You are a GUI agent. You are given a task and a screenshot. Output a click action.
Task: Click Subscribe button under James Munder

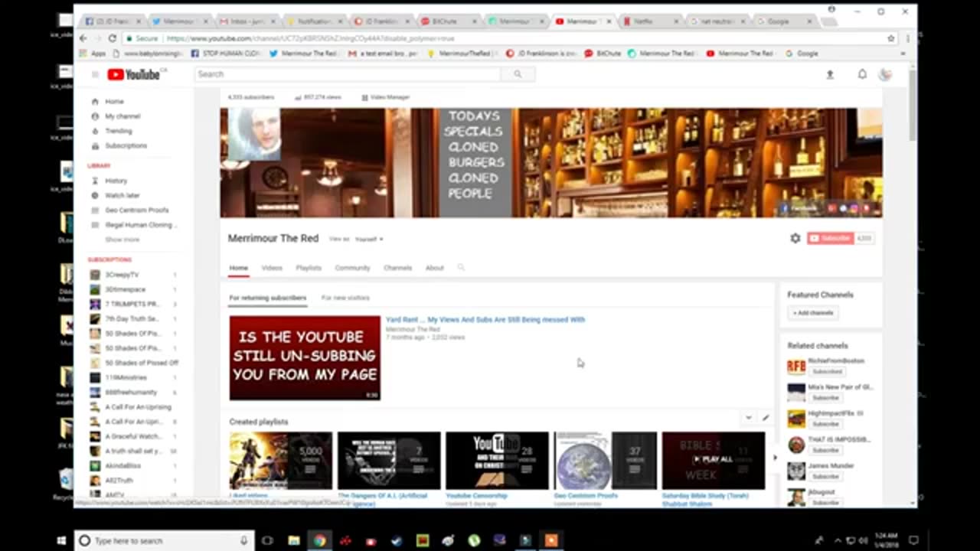(825, 476)
